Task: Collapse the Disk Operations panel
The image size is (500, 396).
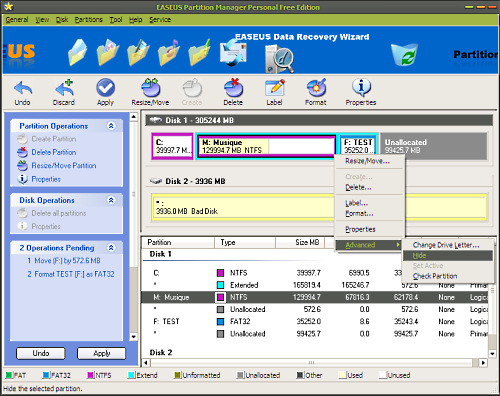Action: [x=111, y=200]
